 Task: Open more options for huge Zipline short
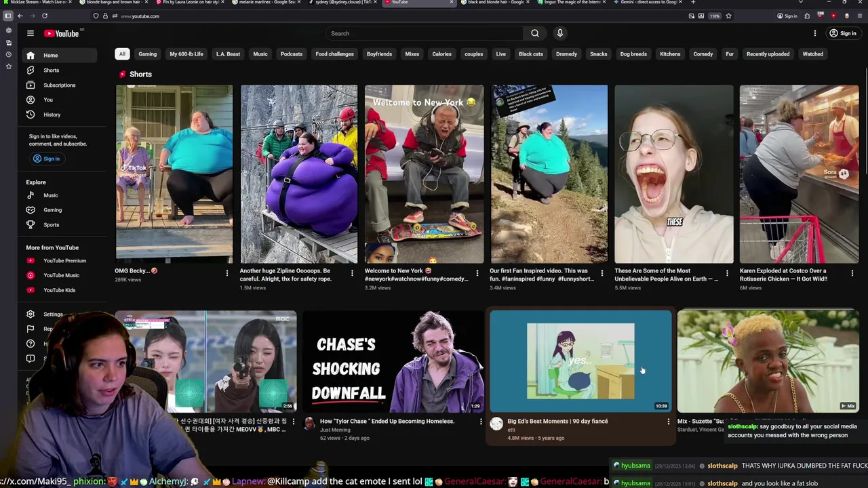pyautogui.click(x=352, y=273)
